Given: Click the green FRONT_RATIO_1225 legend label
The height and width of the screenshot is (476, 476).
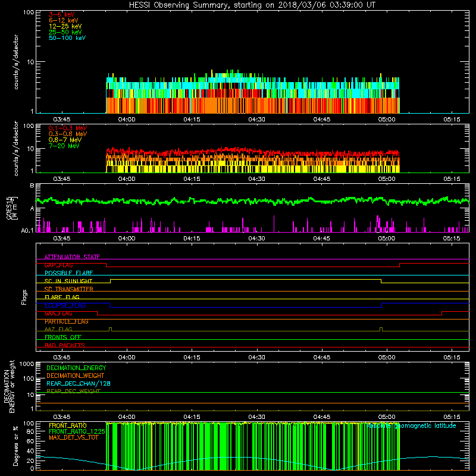Looking at the screenshot, I should (x=77, y=431).
